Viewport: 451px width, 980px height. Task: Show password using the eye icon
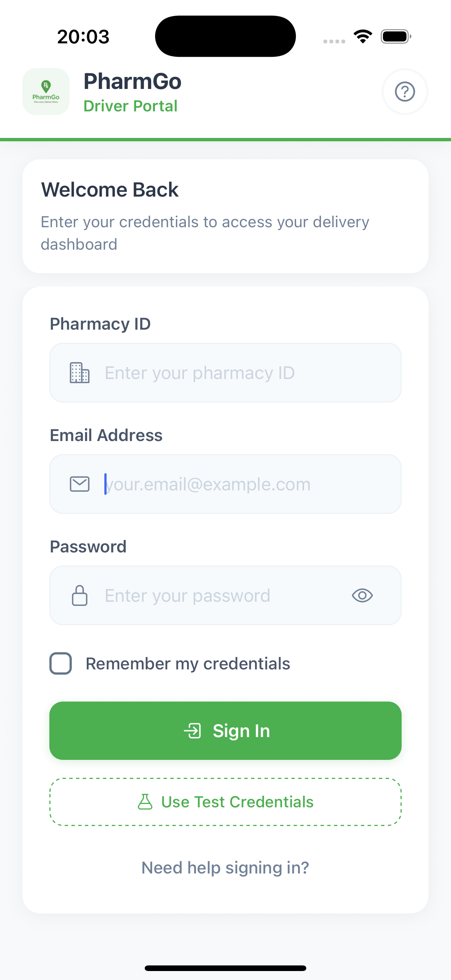pos(362,595)
